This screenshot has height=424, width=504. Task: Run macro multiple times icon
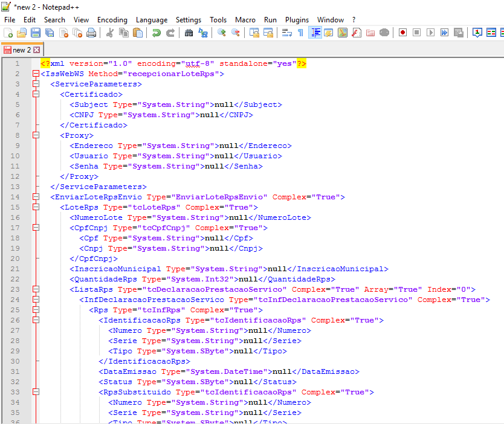tap(445, 33)
